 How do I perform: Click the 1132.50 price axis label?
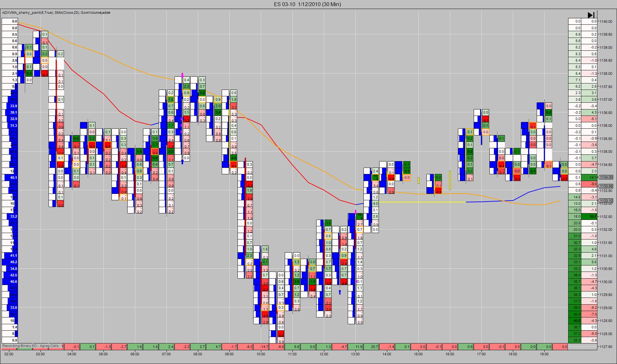click(x=606, y=217)
